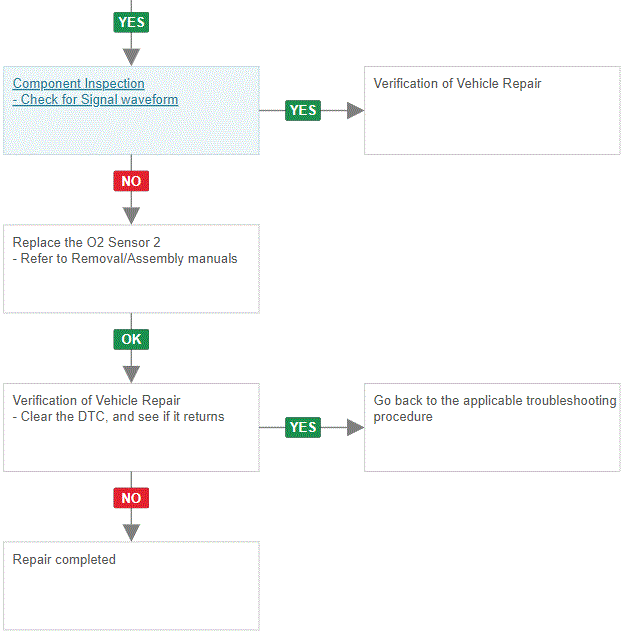
Task: Click the right arrowhead pointing to the Go back box
Action: pyautogui.click(x=355, y=427)
